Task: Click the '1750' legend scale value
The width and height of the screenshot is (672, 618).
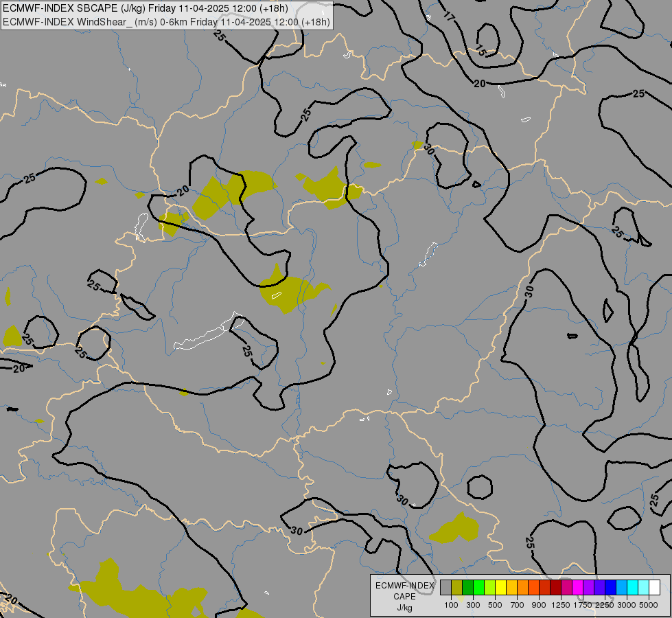Action: (x=583, y=605)
